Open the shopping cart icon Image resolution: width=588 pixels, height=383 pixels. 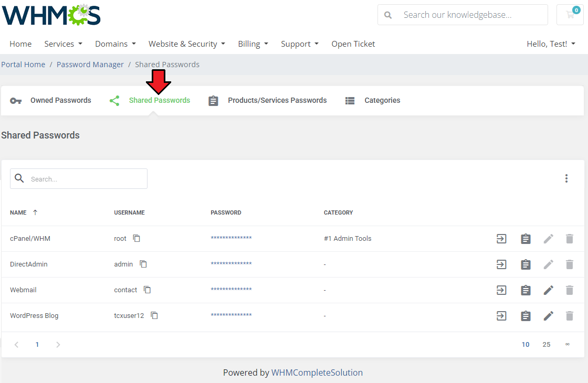tap(570, 15)
